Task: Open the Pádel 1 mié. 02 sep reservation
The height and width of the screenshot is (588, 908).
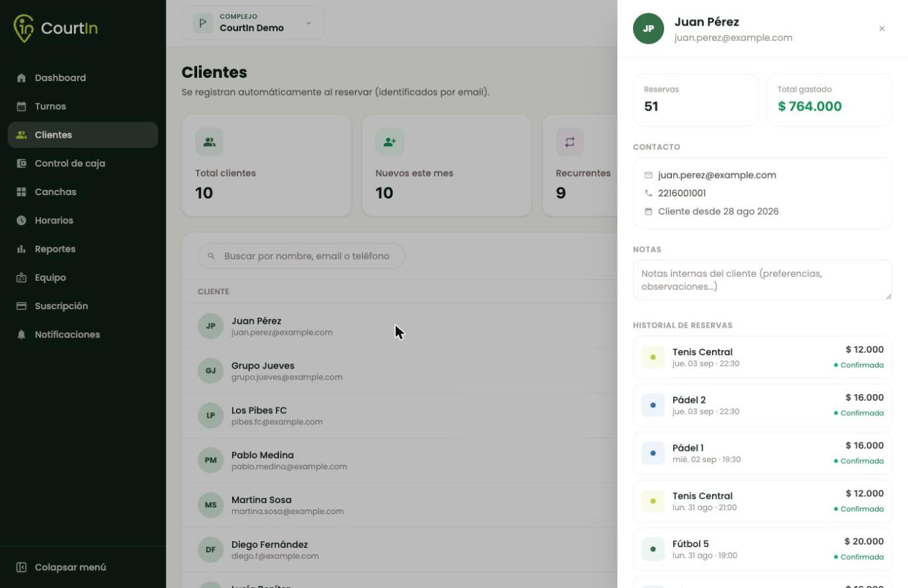Action: pyautogui.click(x=762, y=453)
